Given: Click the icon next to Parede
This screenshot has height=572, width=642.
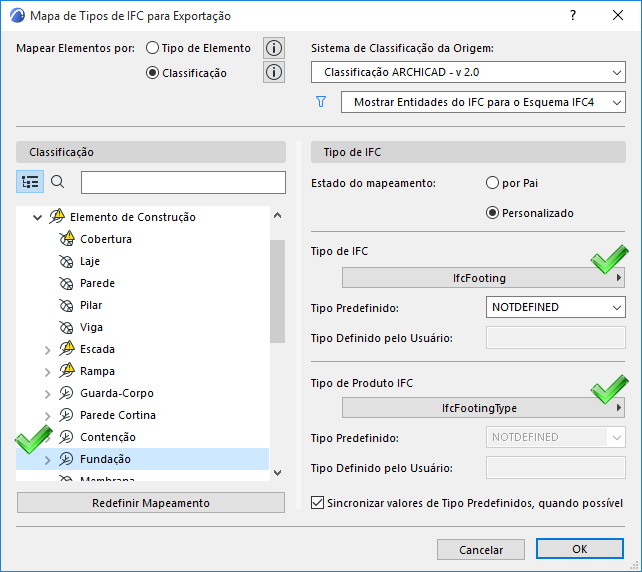Looking at the screenshot, I should tap(66, 283).
